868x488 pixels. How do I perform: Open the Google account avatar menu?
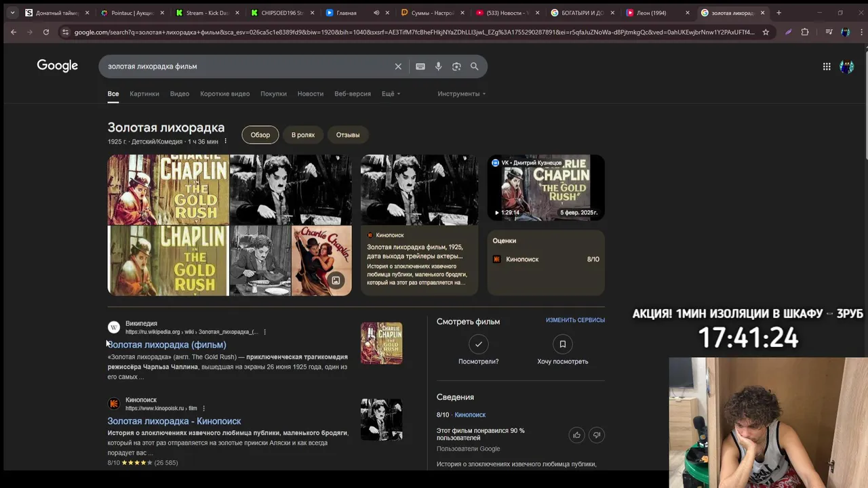point(846,66)
